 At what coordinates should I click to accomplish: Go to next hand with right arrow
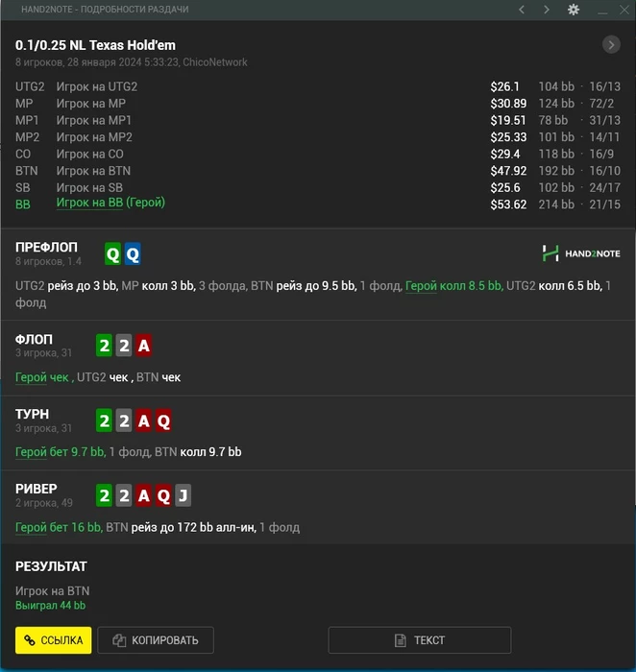[547, 10]
